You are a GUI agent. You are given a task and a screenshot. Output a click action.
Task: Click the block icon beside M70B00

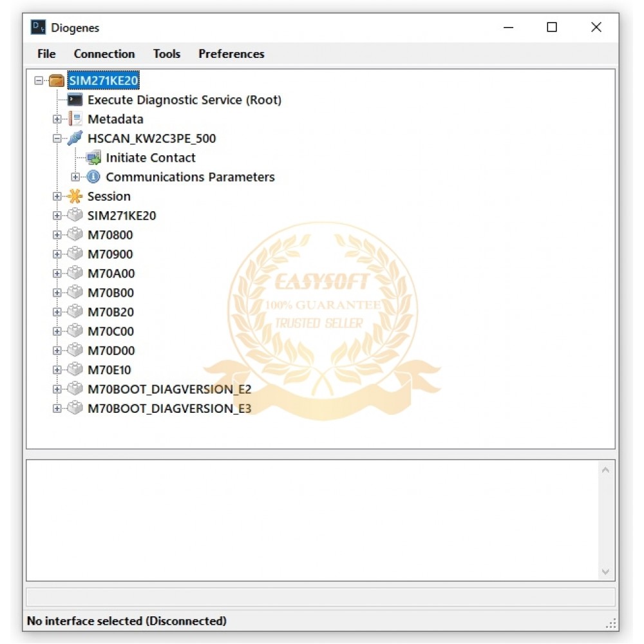pos(75,292)
